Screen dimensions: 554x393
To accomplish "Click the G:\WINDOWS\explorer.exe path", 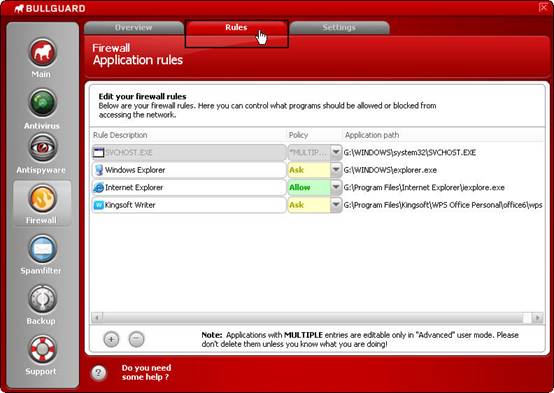I will 390,170.
